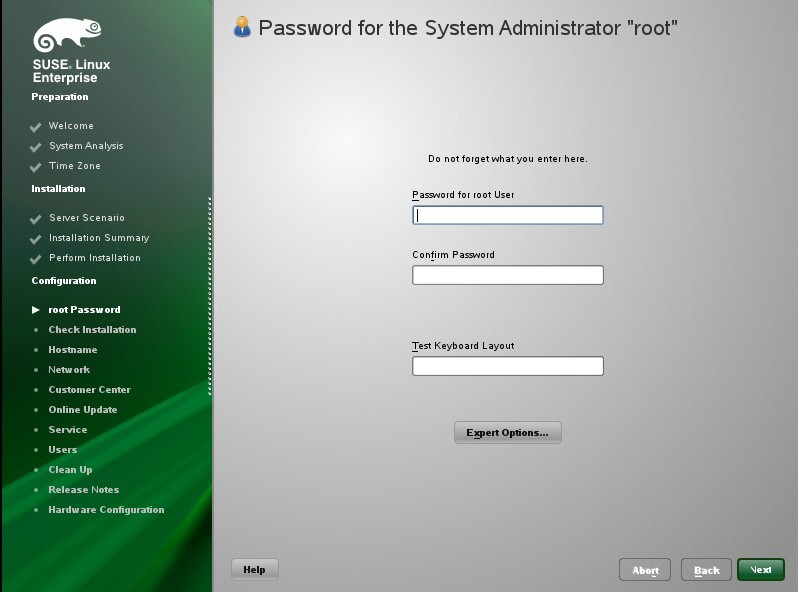
Task: Focus the Confirm Password field
Action: [x=507, y=275]
